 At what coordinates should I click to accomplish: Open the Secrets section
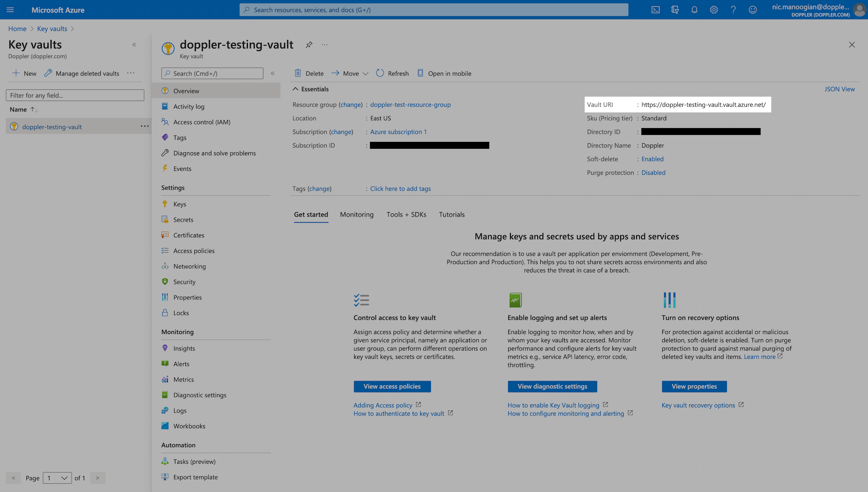(183, 219)
